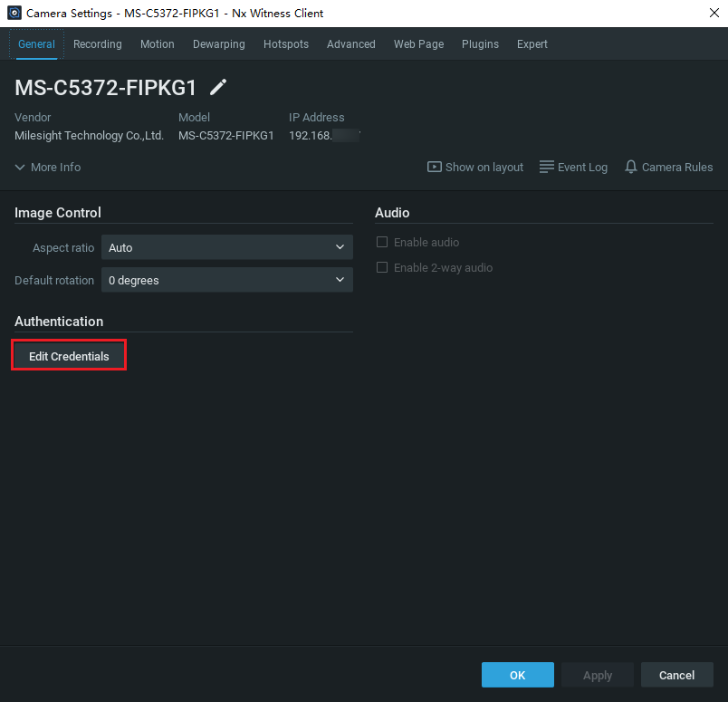Click the camera name MS-C5372-FIPKG1 heading

pos(106,88)
